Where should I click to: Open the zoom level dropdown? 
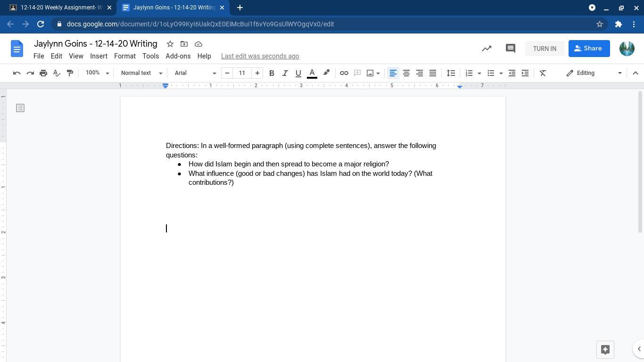97,73
